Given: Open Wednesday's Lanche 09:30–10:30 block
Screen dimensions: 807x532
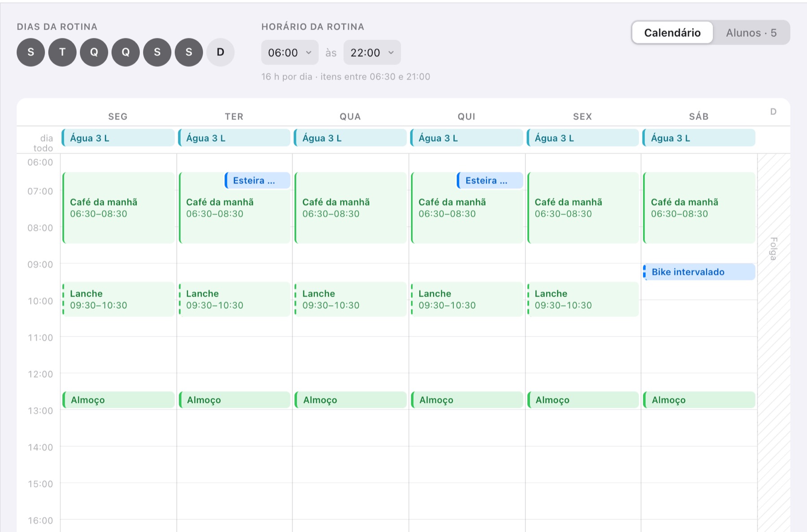Looking at the screenshot, I should coord(350,299).
